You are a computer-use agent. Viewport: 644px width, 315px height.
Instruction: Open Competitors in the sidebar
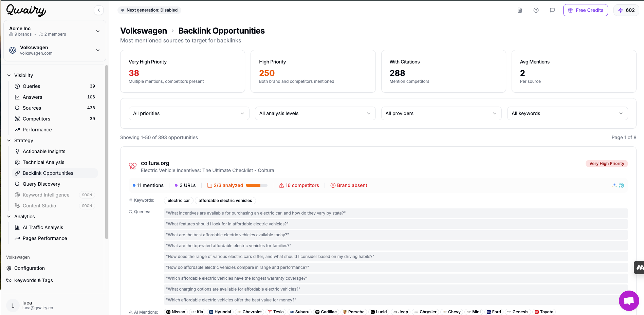point(55,119)
